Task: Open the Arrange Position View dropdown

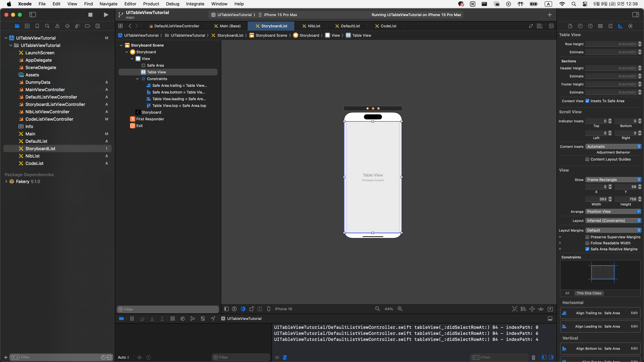Action: coord(613,211)
